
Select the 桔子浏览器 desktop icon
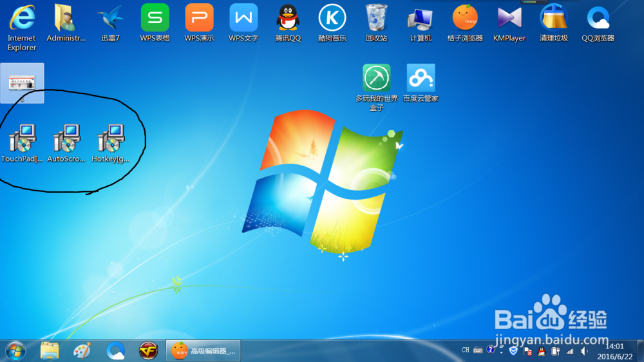(x=465, y=23)
